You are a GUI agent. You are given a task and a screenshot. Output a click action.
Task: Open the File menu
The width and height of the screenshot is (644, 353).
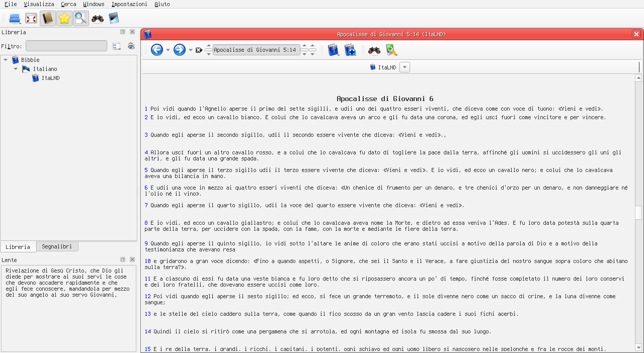(x=11, y=4)
